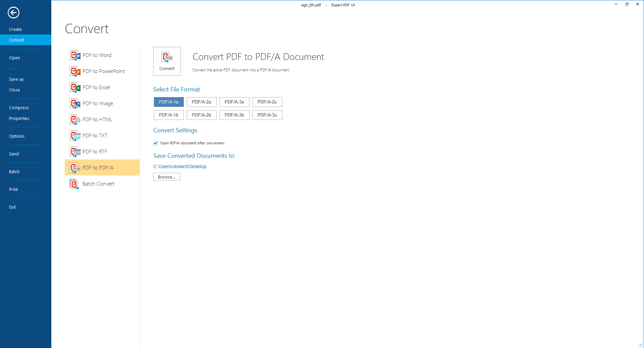Viewport: 644px width, 348px height.
Task: Select the PDF to Excel label
Action: 96,87
